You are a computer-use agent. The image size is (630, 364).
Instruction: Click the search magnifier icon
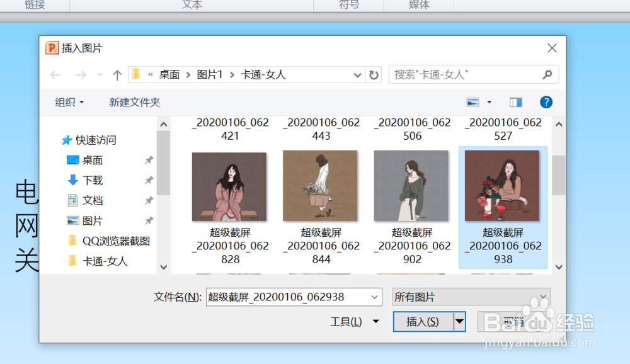(x=546, y=74)
